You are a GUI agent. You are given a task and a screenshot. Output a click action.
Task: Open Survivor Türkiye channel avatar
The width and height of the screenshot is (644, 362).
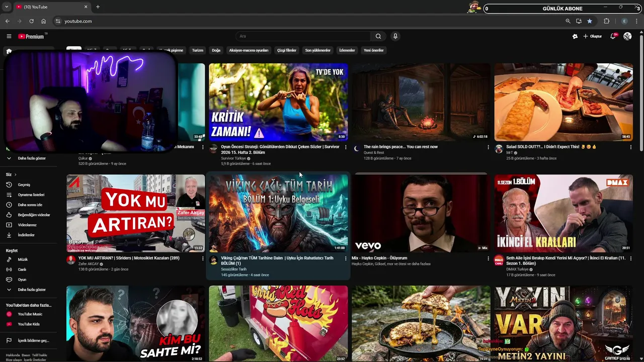click(x=213, y=149)
